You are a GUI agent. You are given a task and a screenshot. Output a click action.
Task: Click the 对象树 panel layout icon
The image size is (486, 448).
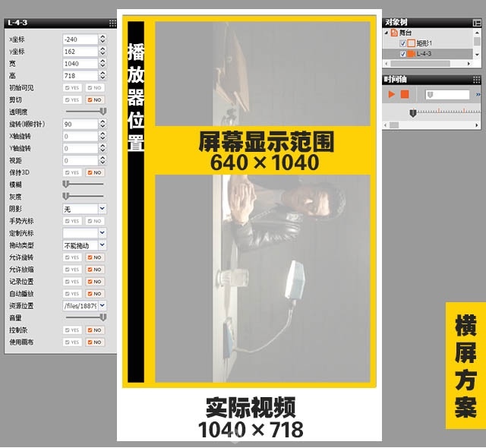pyautogui.click(x=477, y=23)
